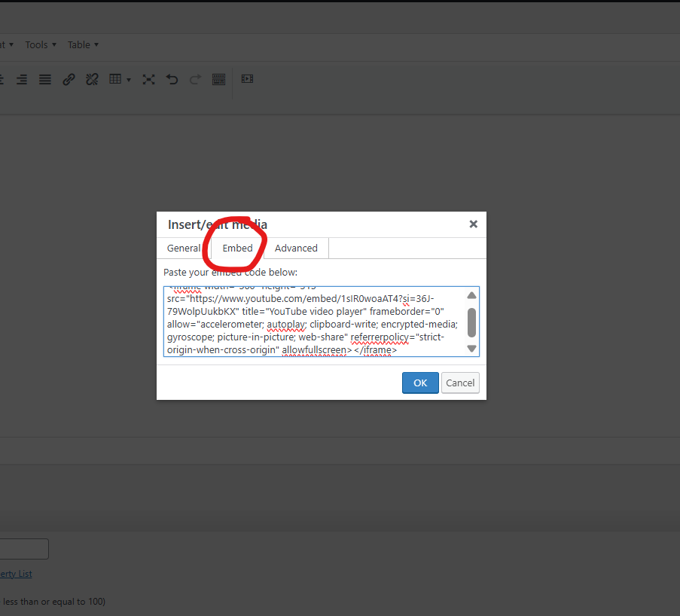680x616 pixels.
Task: Click the embed textarea scrollbar thumb
Action: click(472, 322)
